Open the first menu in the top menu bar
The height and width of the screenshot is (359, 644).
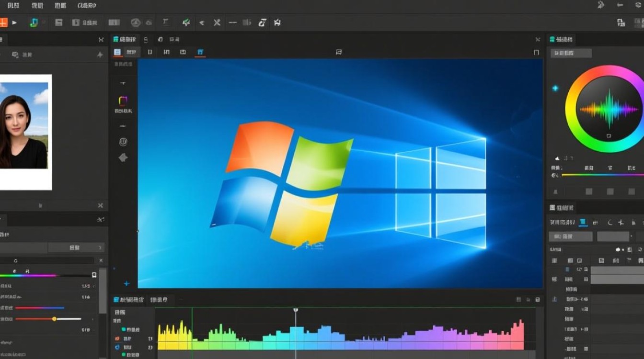(x=13, y=6)
